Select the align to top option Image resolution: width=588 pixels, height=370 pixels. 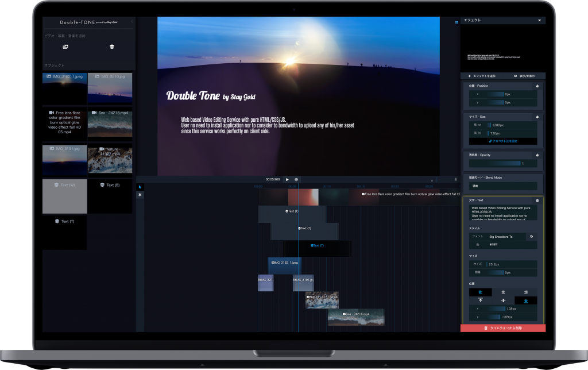point(481,300)
